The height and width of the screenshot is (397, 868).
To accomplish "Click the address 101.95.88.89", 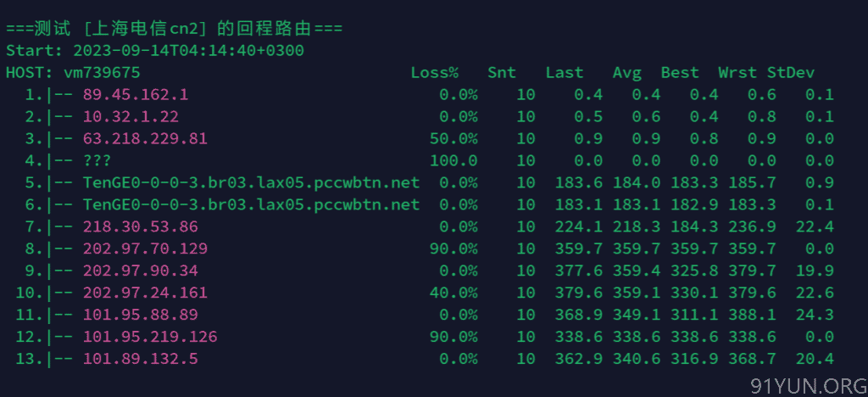I will [x=140, y=315].
